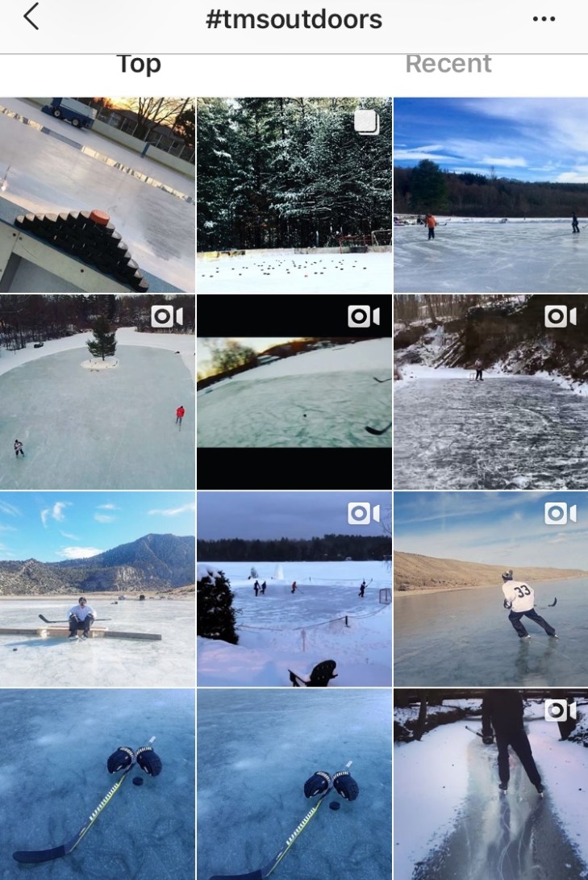Tap the back arrow icon
This screenshot has height=880, width=588.
click(31, 17)
